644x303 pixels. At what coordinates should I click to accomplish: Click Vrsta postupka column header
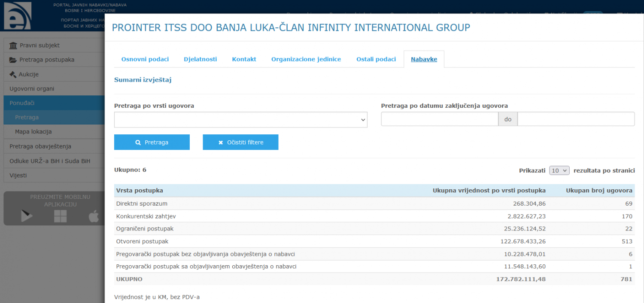(140, 191)
